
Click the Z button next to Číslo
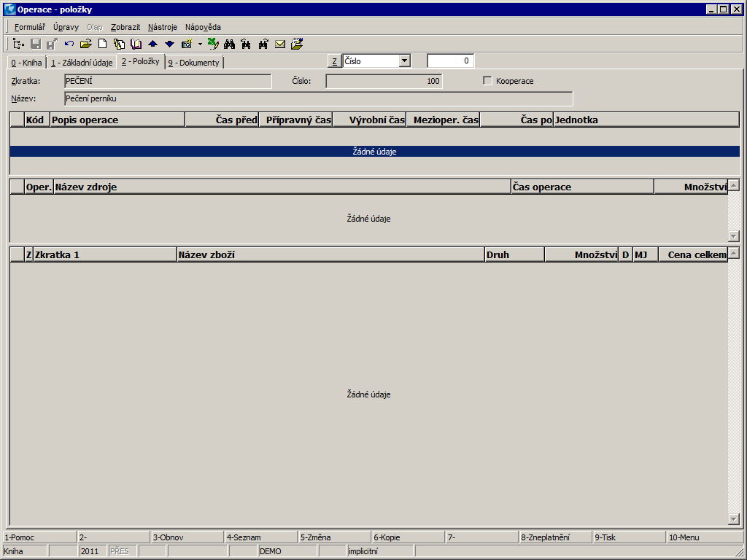coord(333,61)
